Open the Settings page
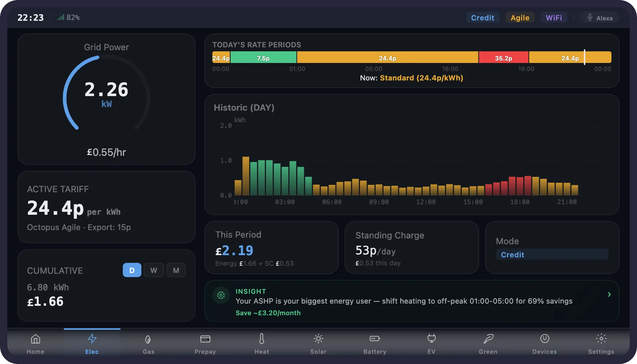 point(601,343)
